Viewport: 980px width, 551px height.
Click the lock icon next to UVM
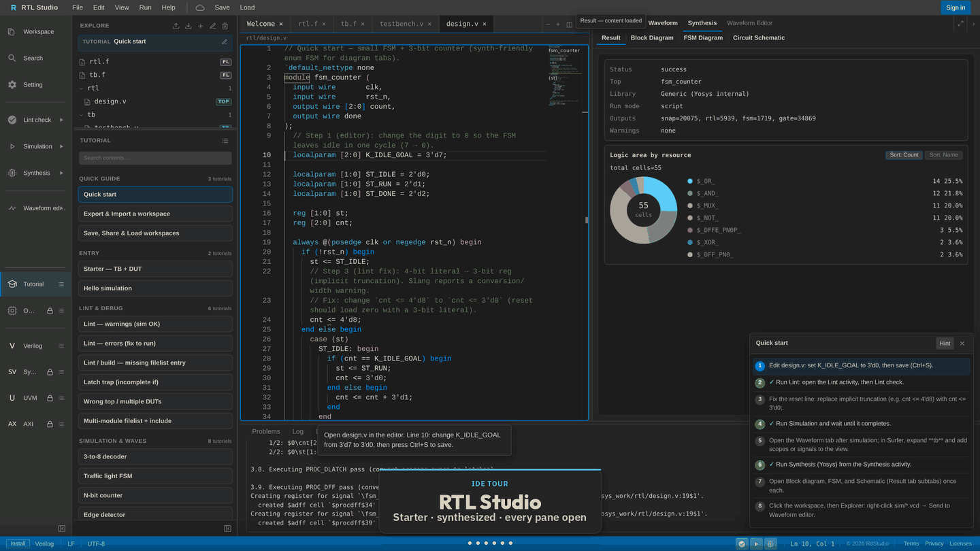click(x=50, y=398)
